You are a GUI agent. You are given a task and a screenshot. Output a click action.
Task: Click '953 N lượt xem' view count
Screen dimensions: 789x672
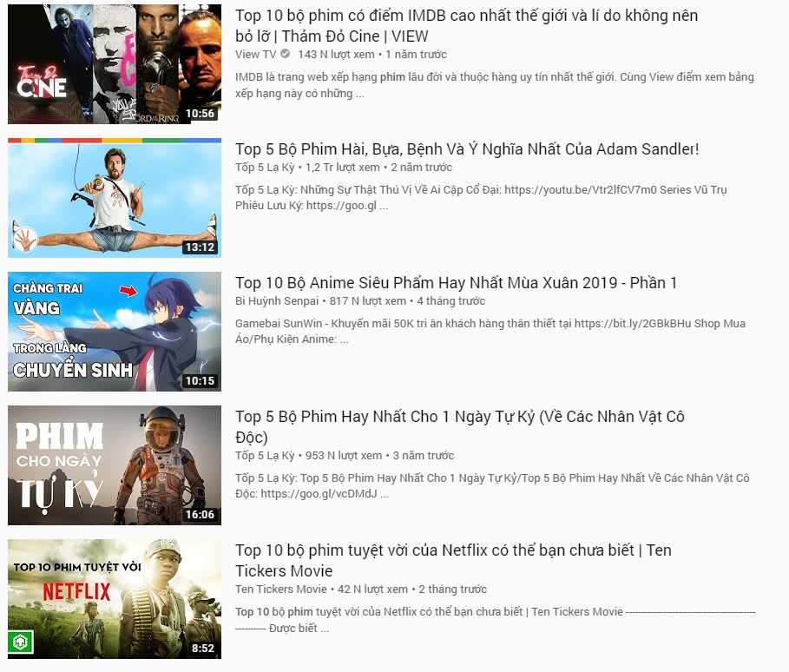[x=344, y=456]
